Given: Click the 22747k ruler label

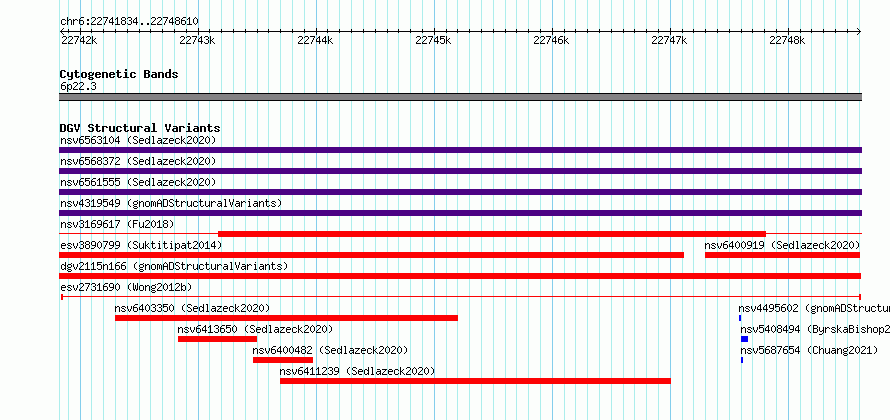Looking at the screenshot, I should tap(669, 40).
